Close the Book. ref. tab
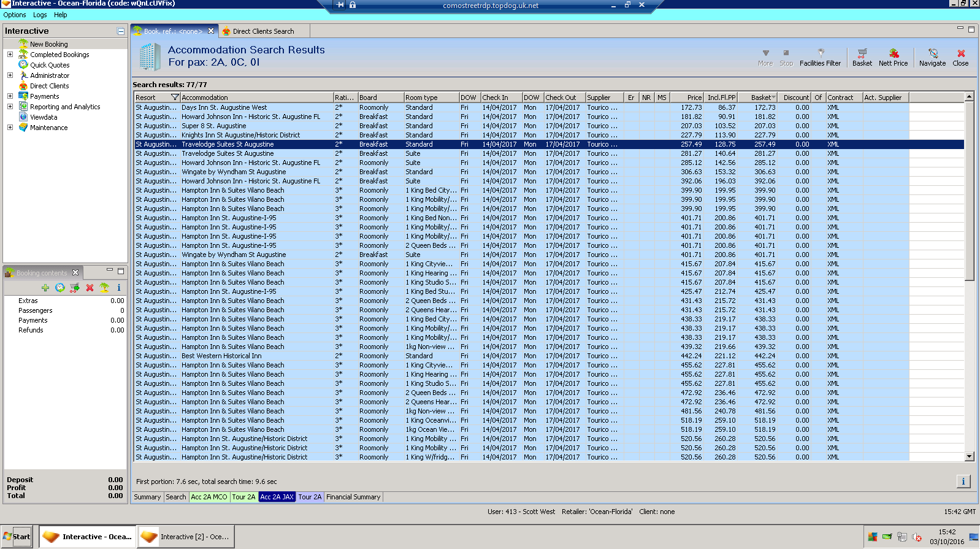 click(211, 31)
